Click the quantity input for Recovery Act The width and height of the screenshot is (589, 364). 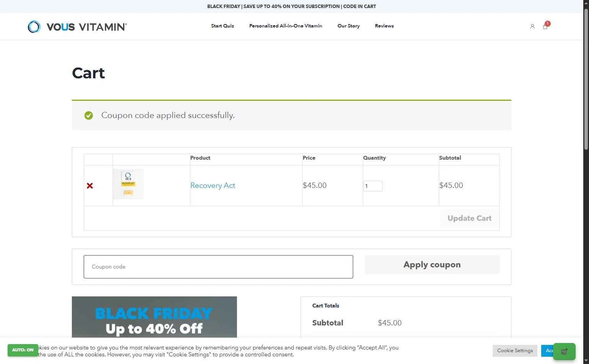tap(373, 186)
